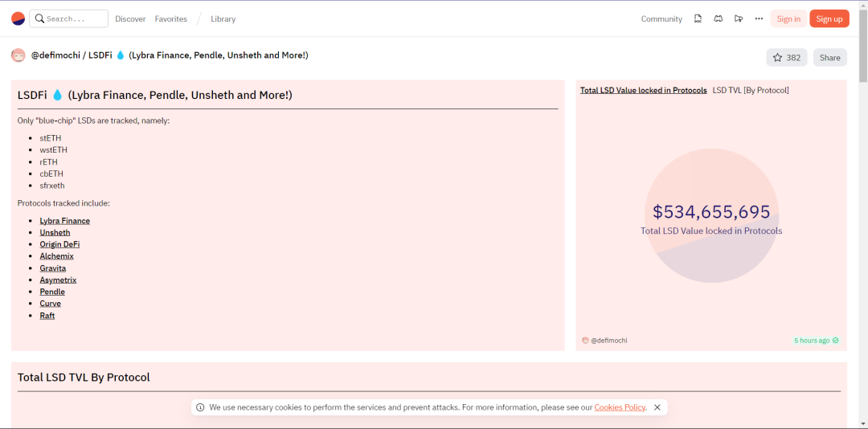This screenshot has height=429, width=868.
Task: Click the green checkmark refresh status icon
Action: click(x=836, y=341)
